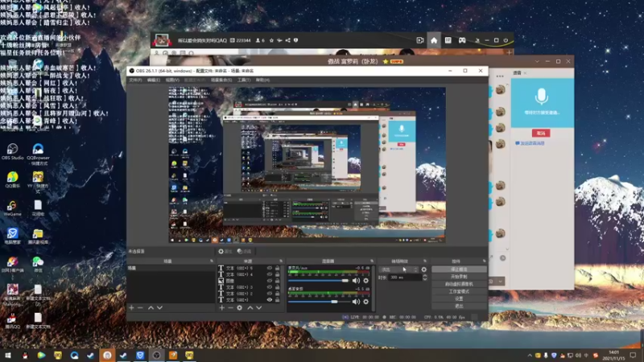Open the OBS Studio desktop shortcut
Image resolution: width=644 pixels, height=362 pixels.
click(12, 151)
